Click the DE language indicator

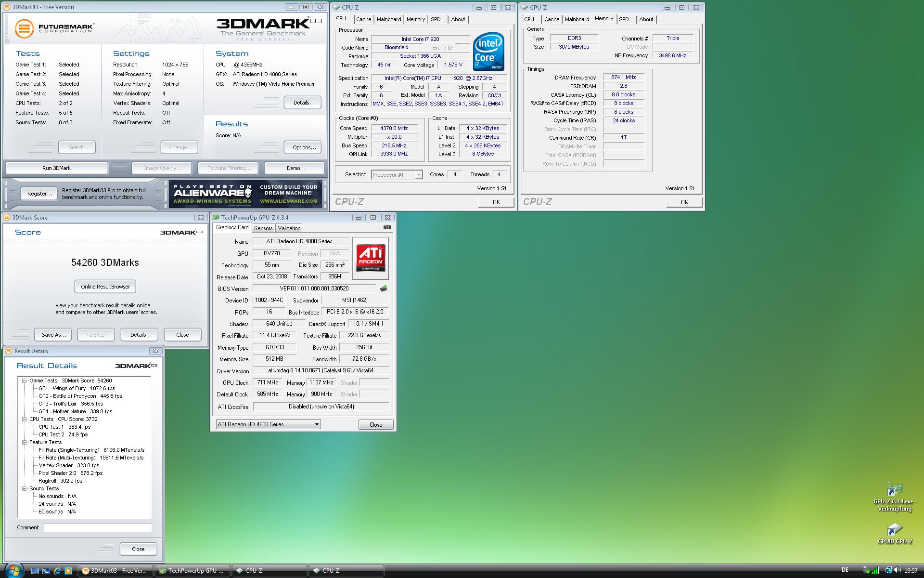click(x=845, y=570)
